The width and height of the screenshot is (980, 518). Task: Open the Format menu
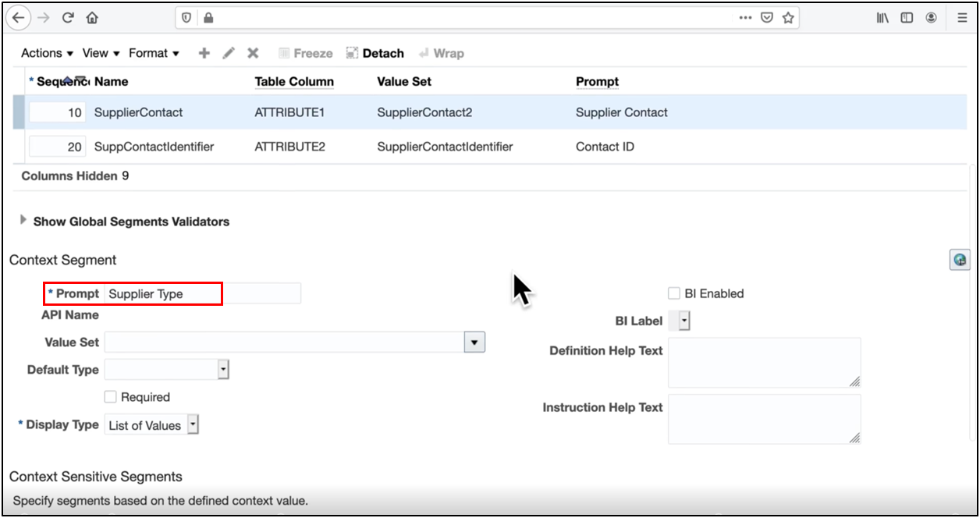coord(154,53)
